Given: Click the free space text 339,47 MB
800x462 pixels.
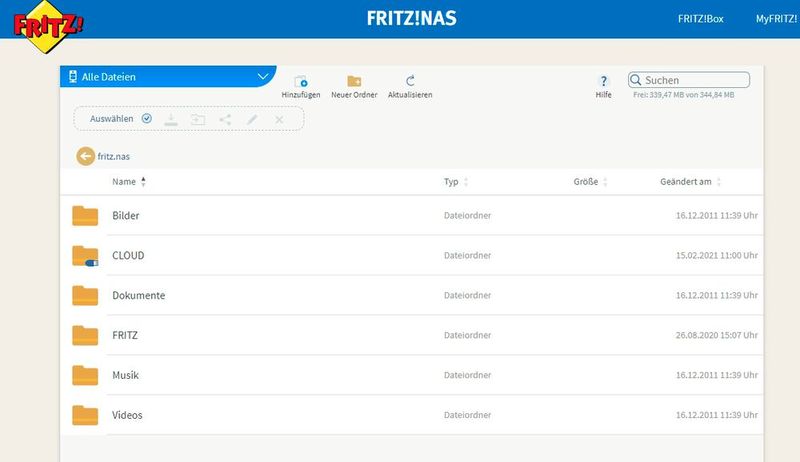Looking at the screenshot, I should coord(684,95).
